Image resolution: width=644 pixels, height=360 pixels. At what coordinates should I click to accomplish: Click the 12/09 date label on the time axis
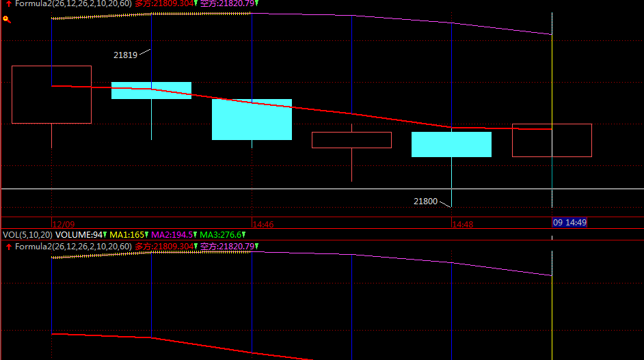tap(64, 225)
